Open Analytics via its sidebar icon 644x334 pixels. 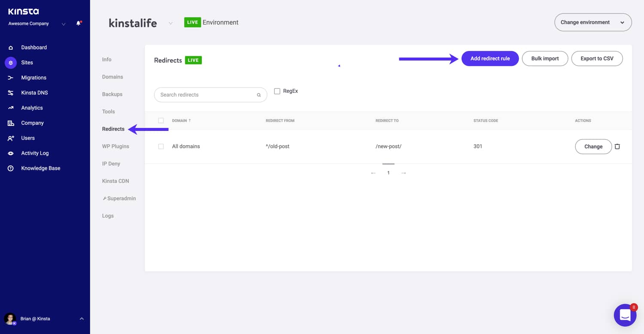coord(11,107)
